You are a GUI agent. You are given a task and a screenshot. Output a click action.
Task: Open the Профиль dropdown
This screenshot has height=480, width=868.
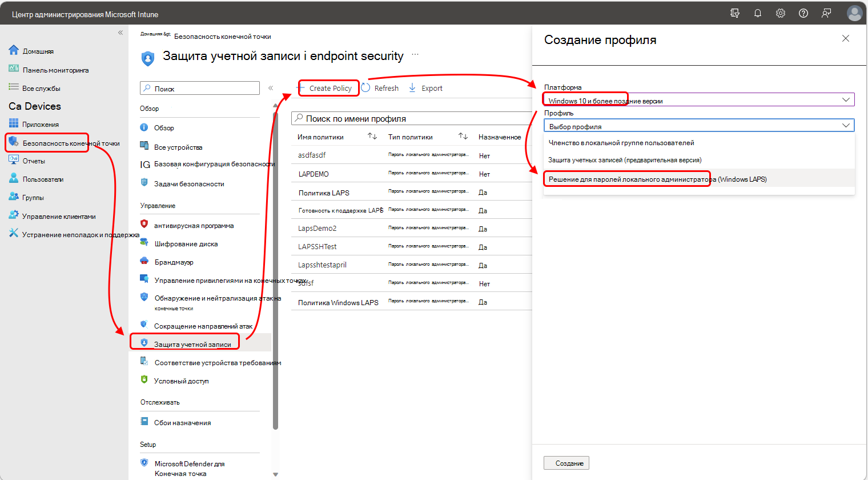[x=699, y=126]
